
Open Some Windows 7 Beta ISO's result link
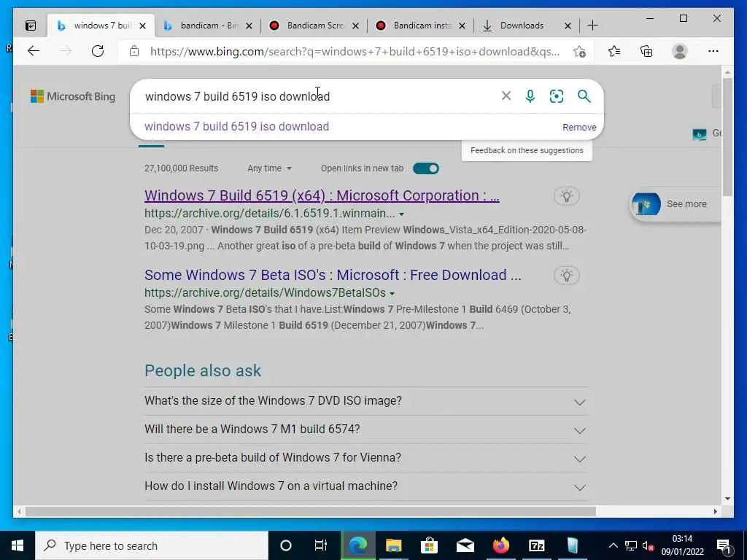pos(333,275)
